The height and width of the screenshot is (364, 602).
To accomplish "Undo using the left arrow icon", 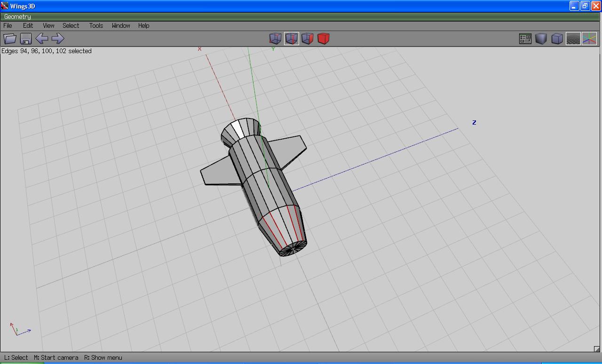I will coord(42,39).
